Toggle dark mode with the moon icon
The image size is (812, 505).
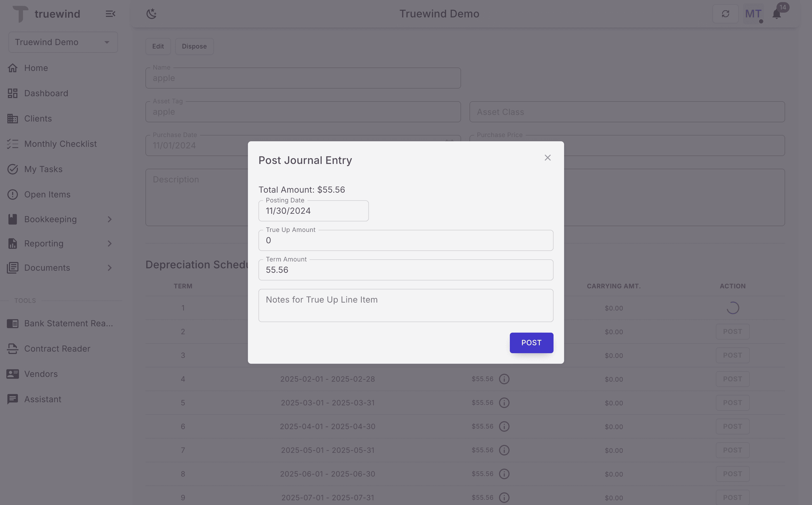(151, 13)
